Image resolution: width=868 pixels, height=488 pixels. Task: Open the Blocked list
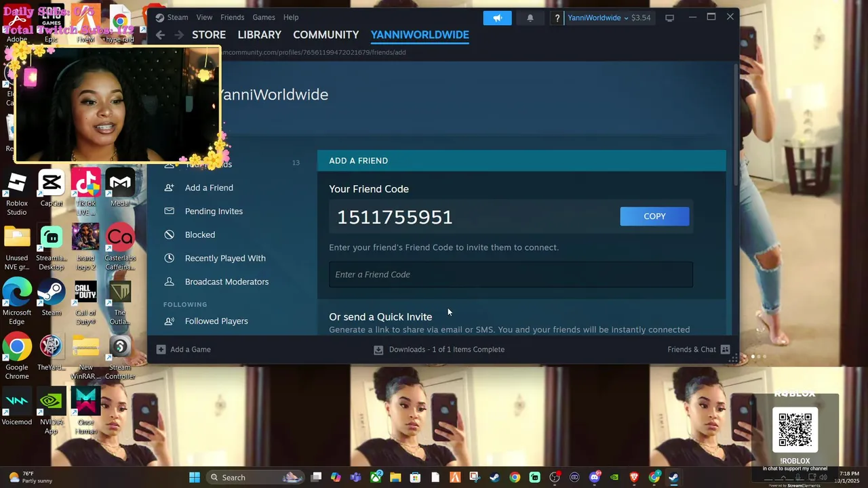(200, 235)
